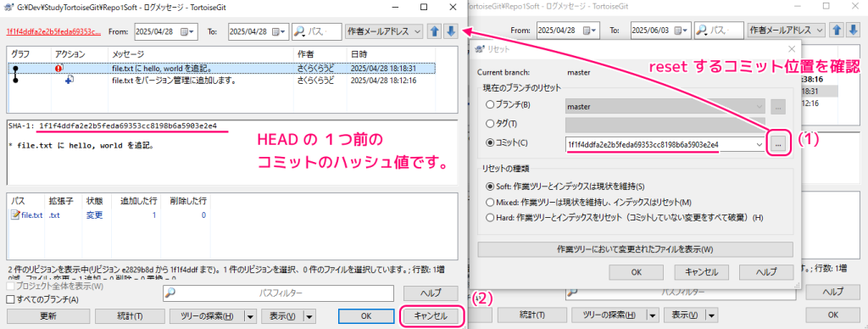Click OK in the リセット dialog
This screenshot has width=868, height=329.
[636, 272]
